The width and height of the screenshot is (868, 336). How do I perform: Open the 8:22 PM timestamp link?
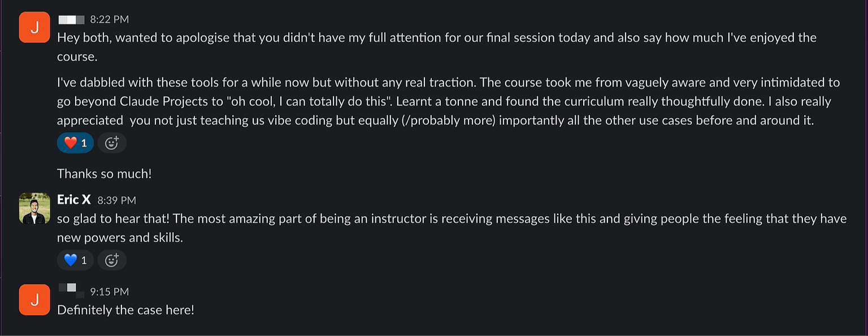[110, 19]
